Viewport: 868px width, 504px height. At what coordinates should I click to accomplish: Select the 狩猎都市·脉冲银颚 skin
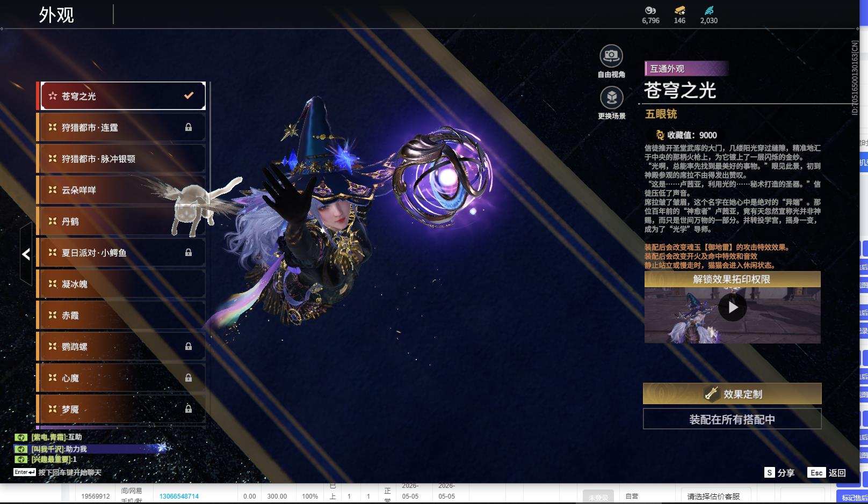click(x=121, y=159)
